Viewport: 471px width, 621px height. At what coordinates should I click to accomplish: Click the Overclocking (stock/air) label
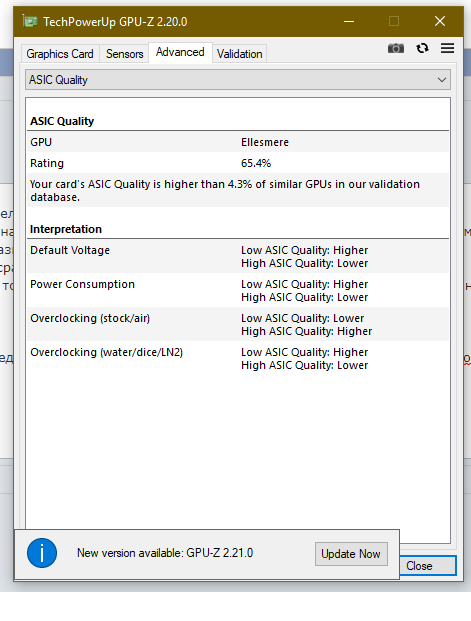90,318
